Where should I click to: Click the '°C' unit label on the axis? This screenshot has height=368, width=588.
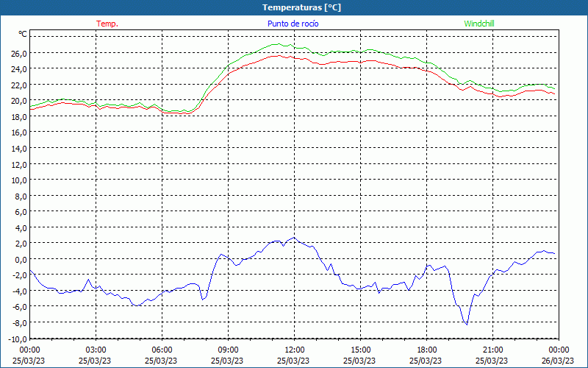point(23,34)
